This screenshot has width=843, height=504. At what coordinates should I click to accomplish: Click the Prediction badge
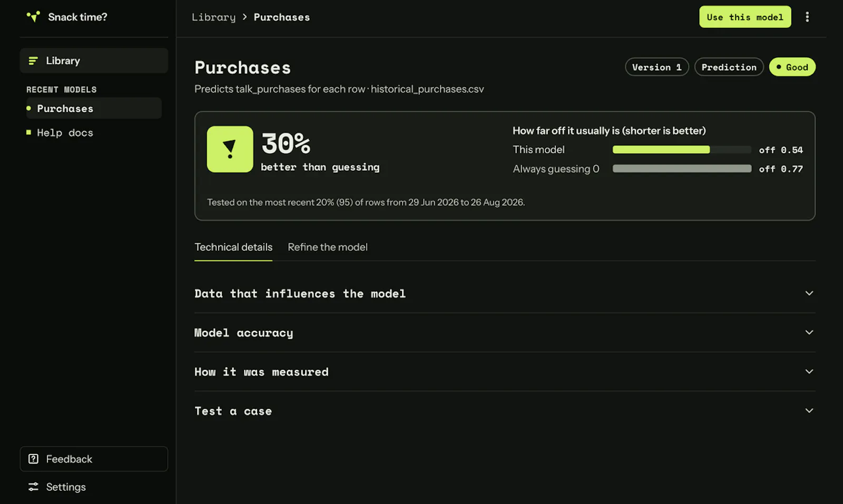(x=729, y=67)
